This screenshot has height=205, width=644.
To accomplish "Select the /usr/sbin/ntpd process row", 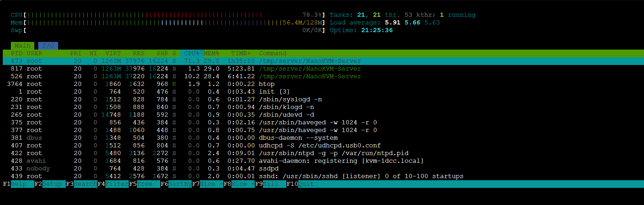I will point(323,153).
